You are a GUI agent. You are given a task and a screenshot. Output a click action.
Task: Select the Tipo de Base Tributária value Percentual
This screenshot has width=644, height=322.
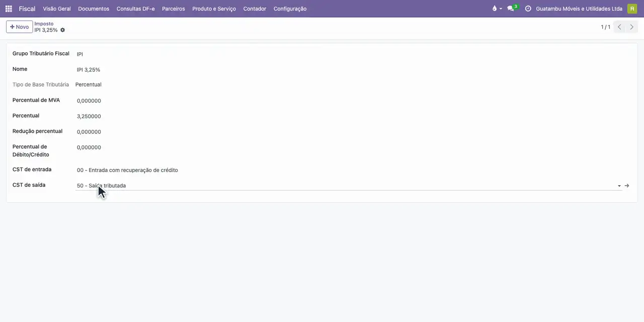(x=88, y=85)
